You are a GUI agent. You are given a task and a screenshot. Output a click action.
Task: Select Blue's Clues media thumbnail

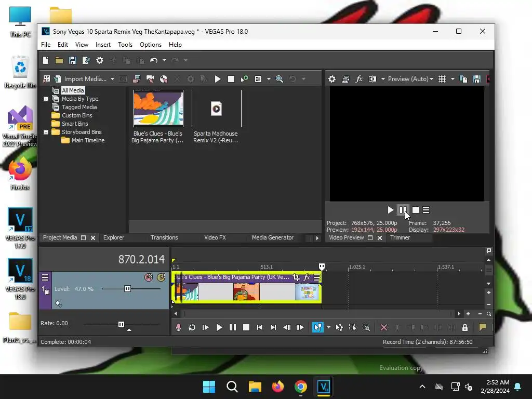[158, 108]
